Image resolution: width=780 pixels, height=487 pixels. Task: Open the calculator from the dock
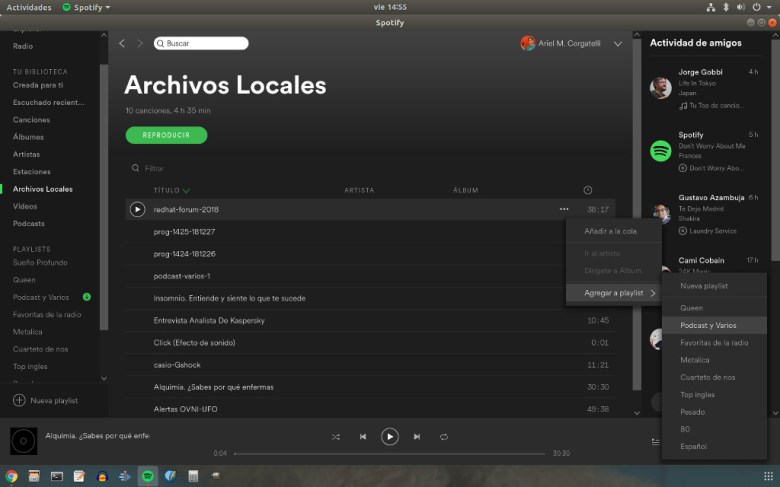pyautogui.click(x=193, y=476)
